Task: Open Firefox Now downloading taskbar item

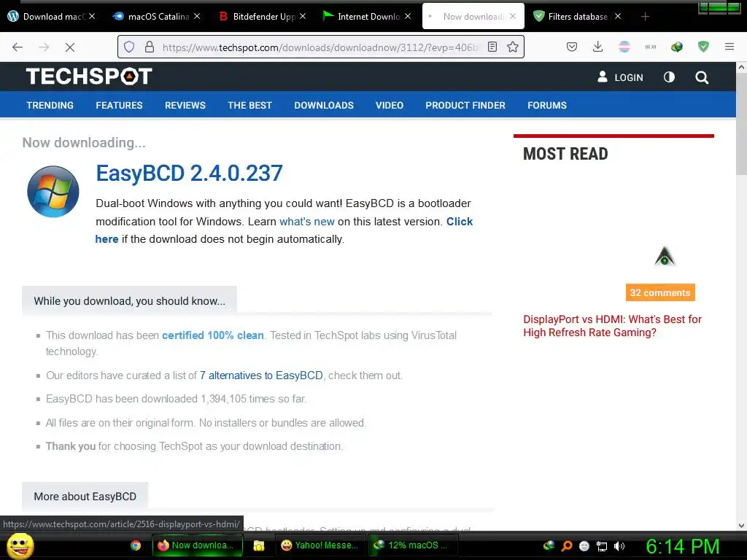Action: [x=197, y=545]
